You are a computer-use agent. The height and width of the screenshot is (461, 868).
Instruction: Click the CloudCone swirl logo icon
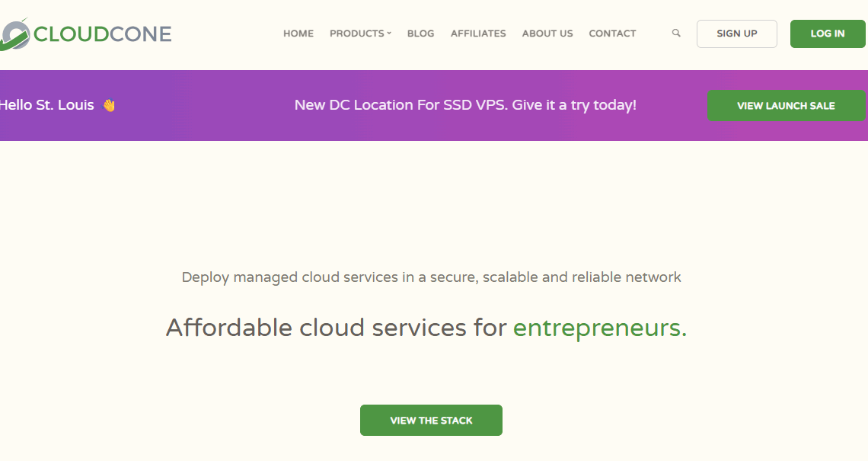point(14,34)
